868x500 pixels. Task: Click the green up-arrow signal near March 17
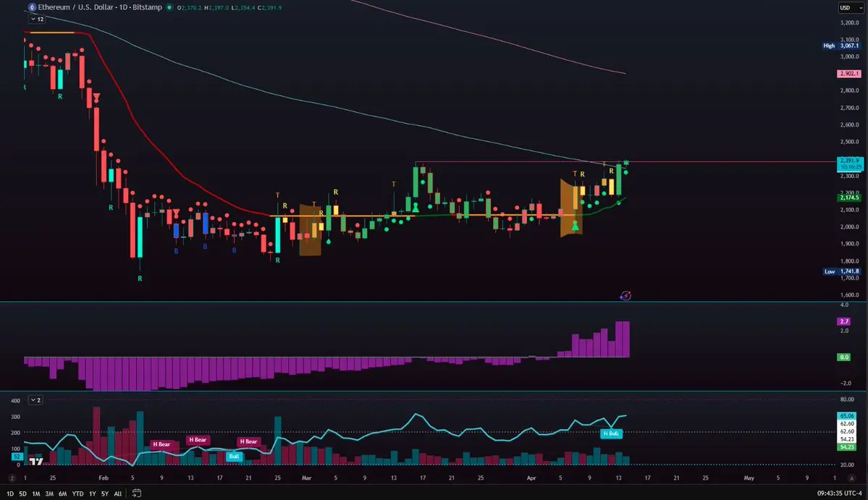[416, 208]
